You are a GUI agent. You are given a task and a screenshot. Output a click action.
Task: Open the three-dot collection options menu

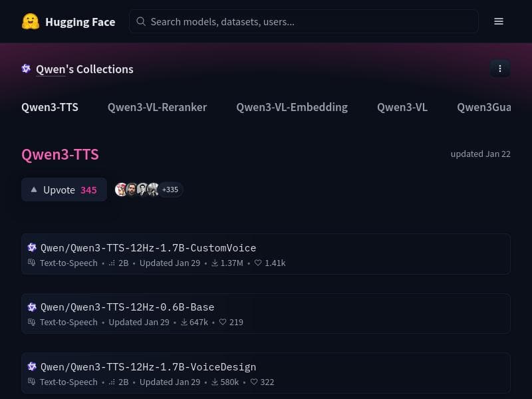500,68
